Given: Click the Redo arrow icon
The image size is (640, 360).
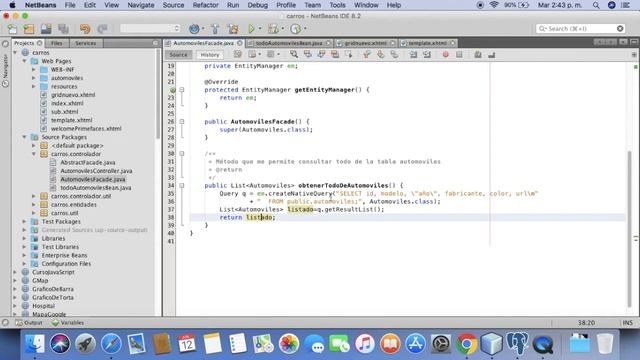Looking at the screenshot, I should 102,29.
